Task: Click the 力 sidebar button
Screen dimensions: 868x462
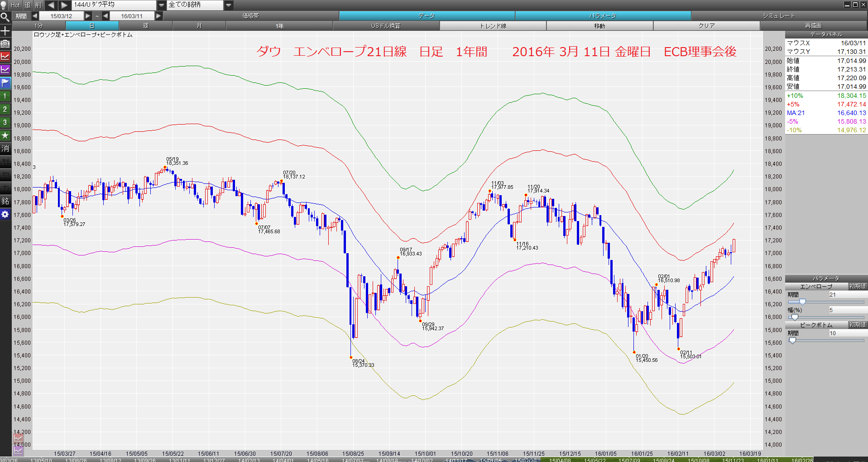Action: 5,188
